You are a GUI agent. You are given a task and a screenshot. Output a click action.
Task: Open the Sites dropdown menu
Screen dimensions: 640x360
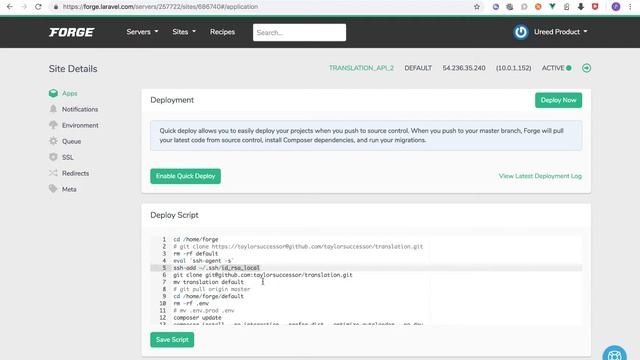pyautogui.click(x=184, y=32)
